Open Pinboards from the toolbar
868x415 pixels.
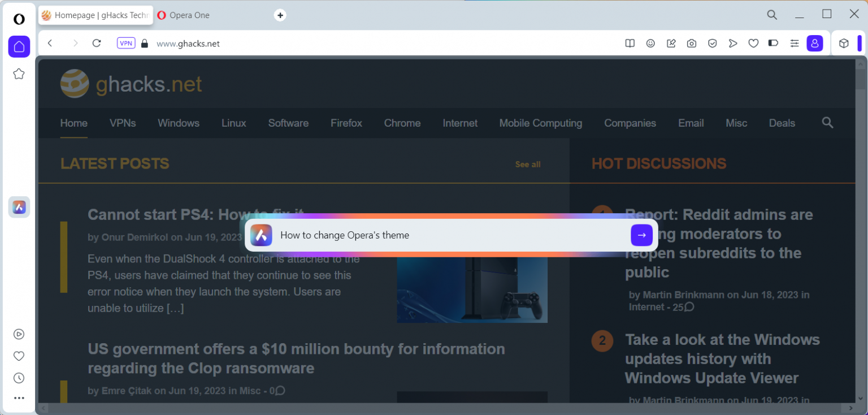[x=671, y=43]
